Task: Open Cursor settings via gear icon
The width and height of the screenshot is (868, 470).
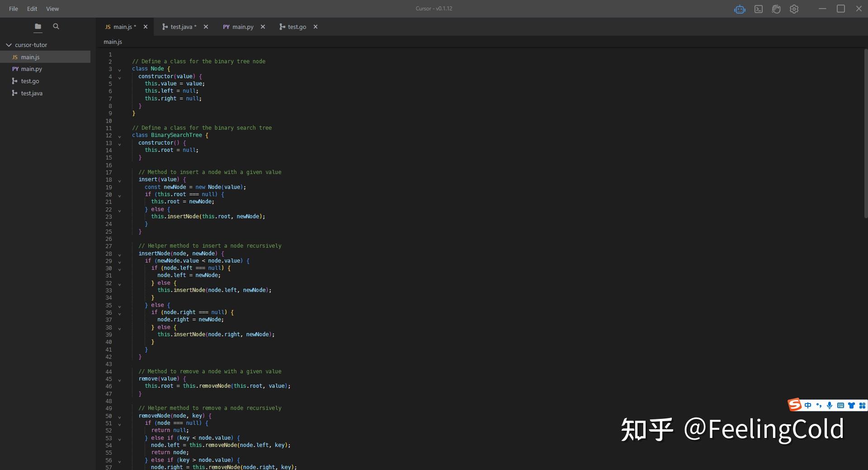Action: [794, 9]
